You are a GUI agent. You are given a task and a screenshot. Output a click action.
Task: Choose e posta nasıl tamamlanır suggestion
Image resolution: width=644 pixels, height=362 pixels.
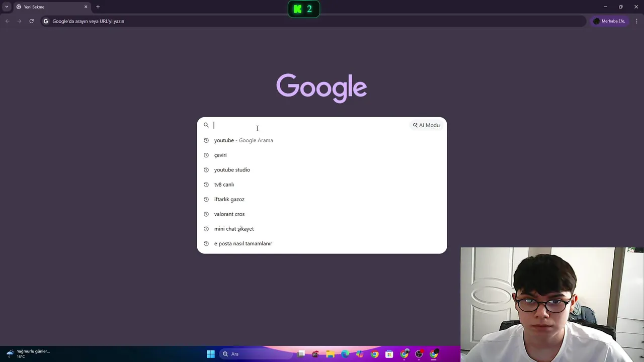(322, 243)
